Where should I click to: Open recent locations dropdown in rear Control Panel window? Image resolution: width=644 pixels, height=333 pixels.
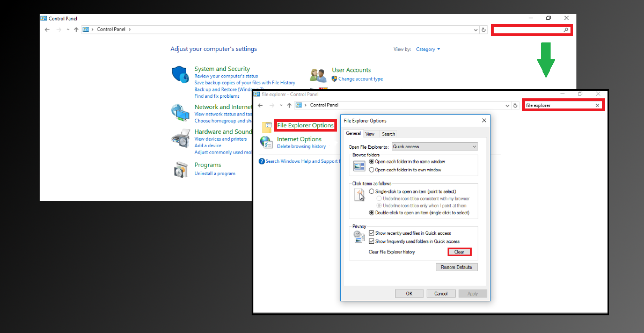(x=68, y=30)
